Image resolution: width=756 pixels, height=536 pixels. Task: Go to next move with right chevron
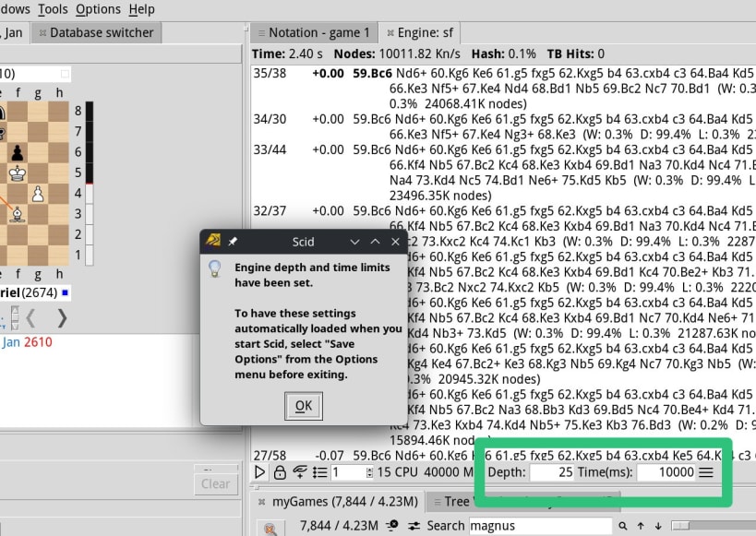tap(62, 318)
